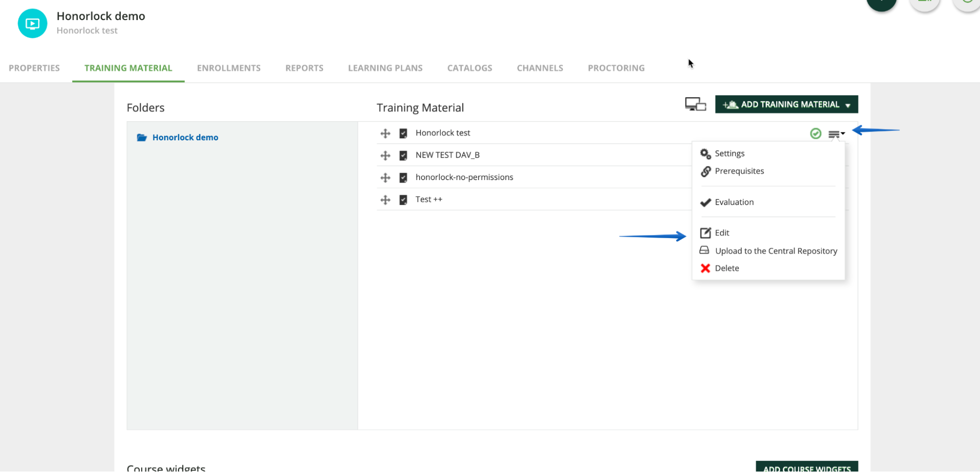980x472 pixels.
Task: Click the blue folder icon of Honorlock demo
Action: (x=142, y=137)
